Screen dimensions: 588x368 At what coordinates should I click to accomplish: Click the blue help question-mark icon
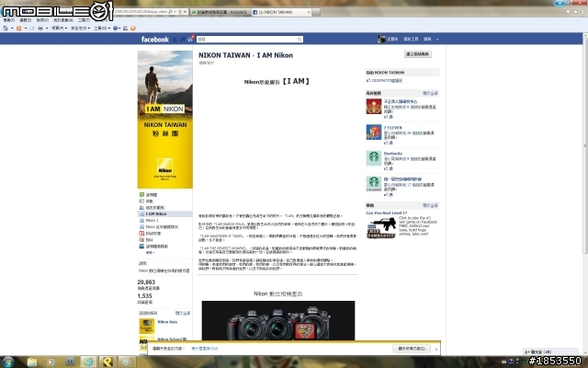(115, 29)
